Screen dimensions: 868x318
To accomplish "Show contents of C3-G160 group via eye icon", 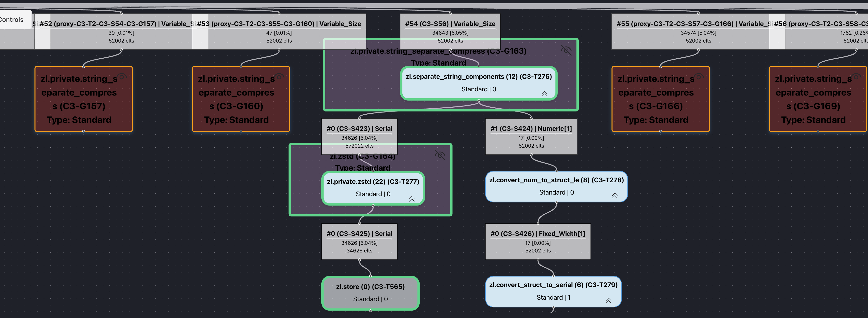I will coord(279,76).
